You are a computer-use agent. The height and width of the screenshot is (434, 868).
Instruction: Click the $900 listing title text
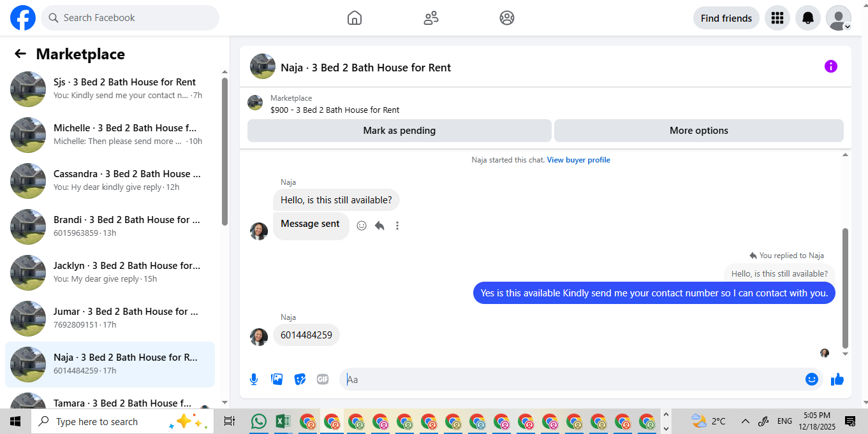[x=335, y=110]
